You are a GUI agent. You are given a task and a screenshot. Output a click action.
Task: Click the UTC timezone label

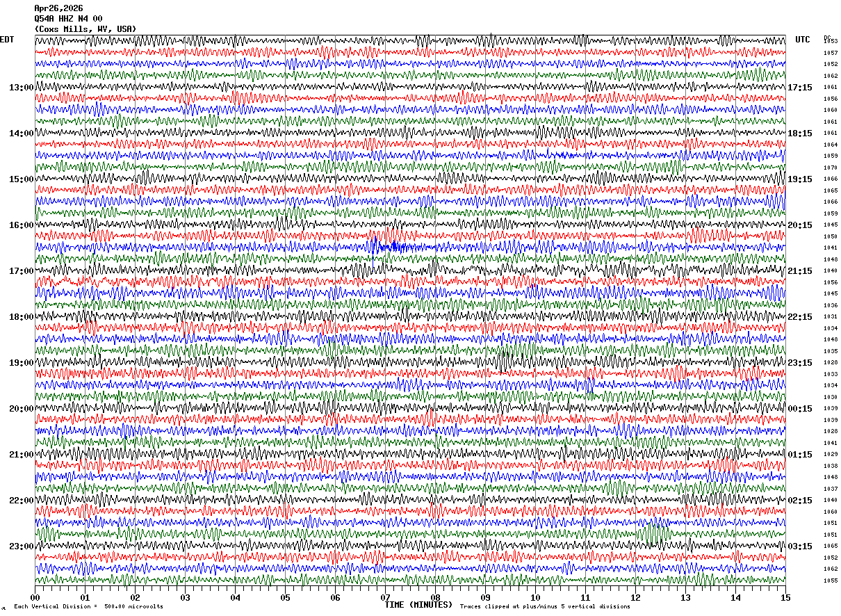[803, 40]
